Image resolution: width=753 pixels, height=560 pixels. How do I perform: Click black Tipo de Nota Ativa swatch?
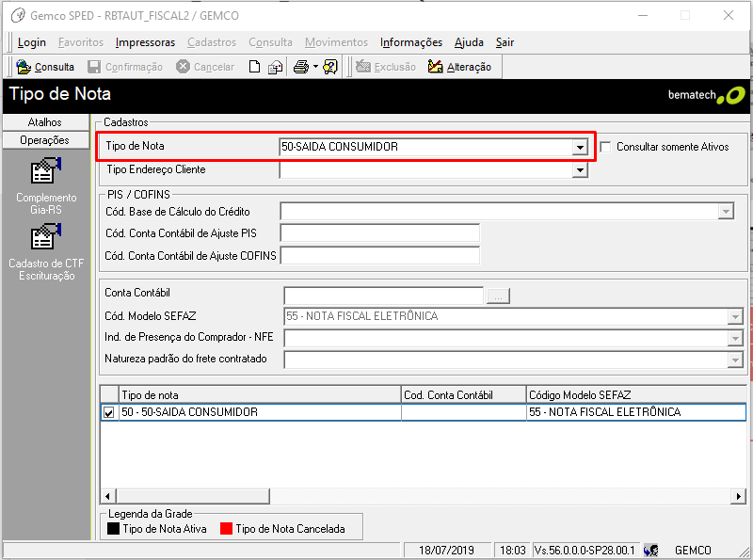pos(113,529)
